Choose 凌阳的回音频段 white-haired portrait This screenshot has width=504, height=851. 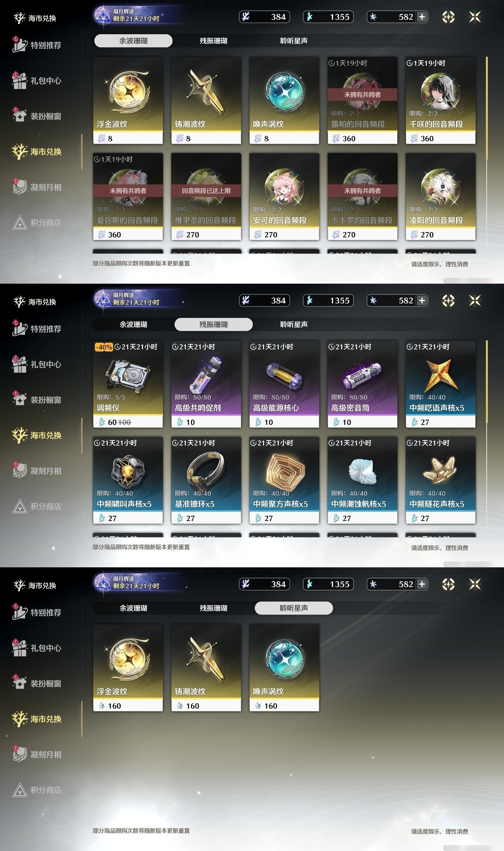pyautogui.click(x=440, y=188)
